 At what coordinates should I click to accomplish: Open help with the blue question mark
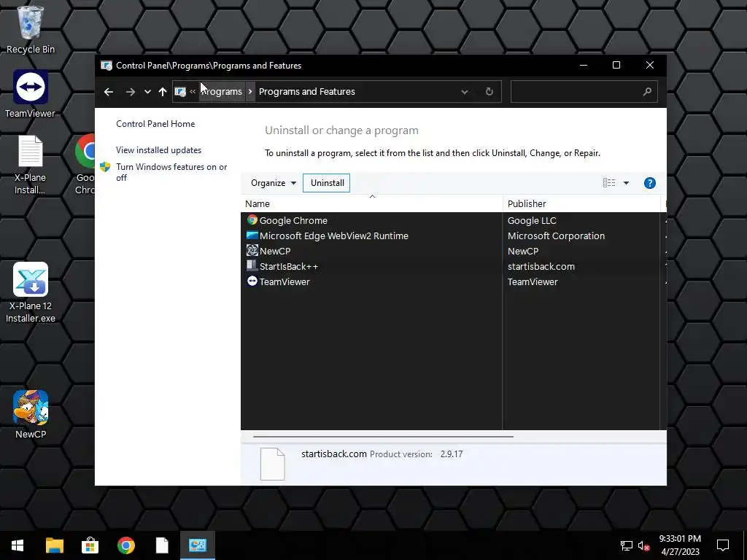click(x=650, y=183)
